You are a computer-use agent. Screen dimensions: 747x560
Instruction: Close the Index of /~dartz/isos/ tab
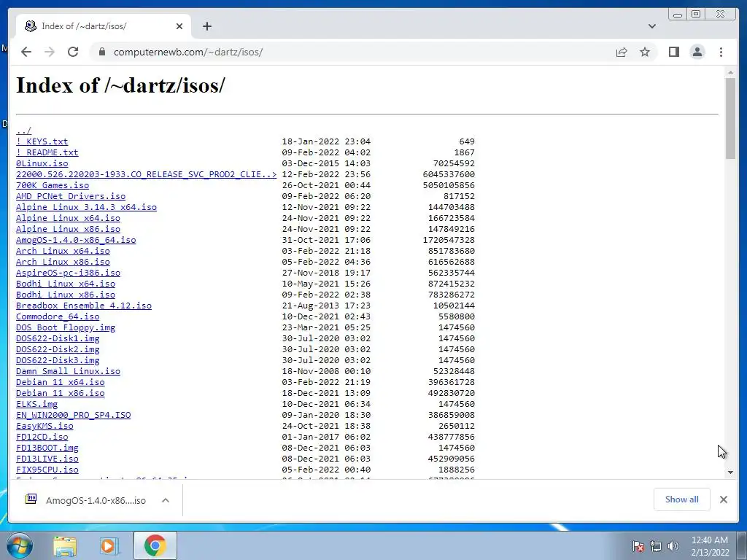(x=179, y=26)
